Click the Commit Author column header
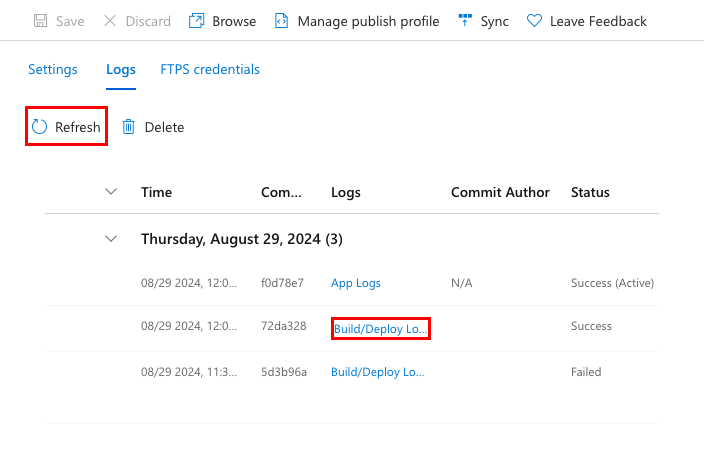 500,192
